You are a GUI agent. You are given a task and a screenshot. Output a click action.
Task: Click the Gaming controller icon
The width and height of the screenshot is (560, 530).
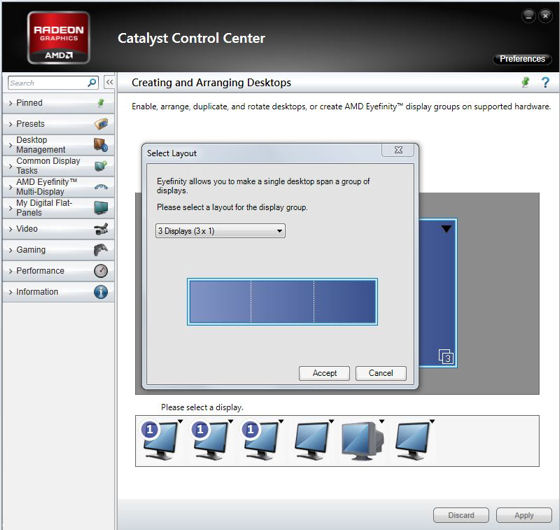101,250
